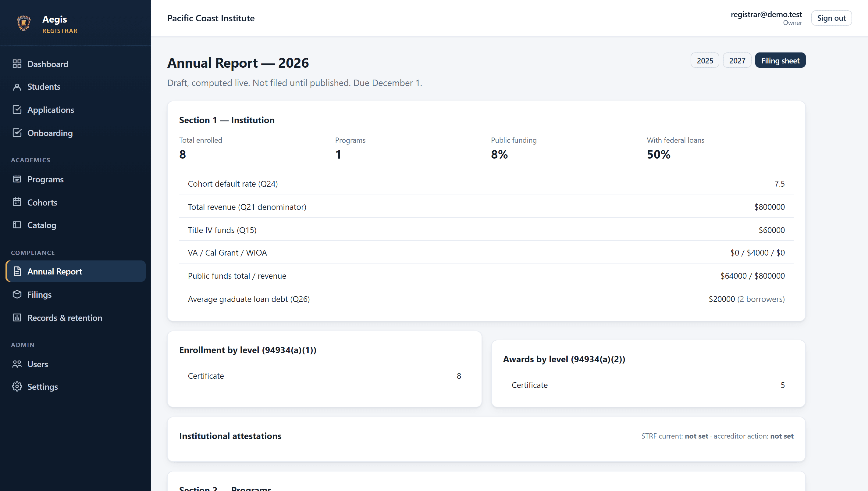868x491 pixels.
Task: Select Annual Report menu item
Action: coord(76,271)
